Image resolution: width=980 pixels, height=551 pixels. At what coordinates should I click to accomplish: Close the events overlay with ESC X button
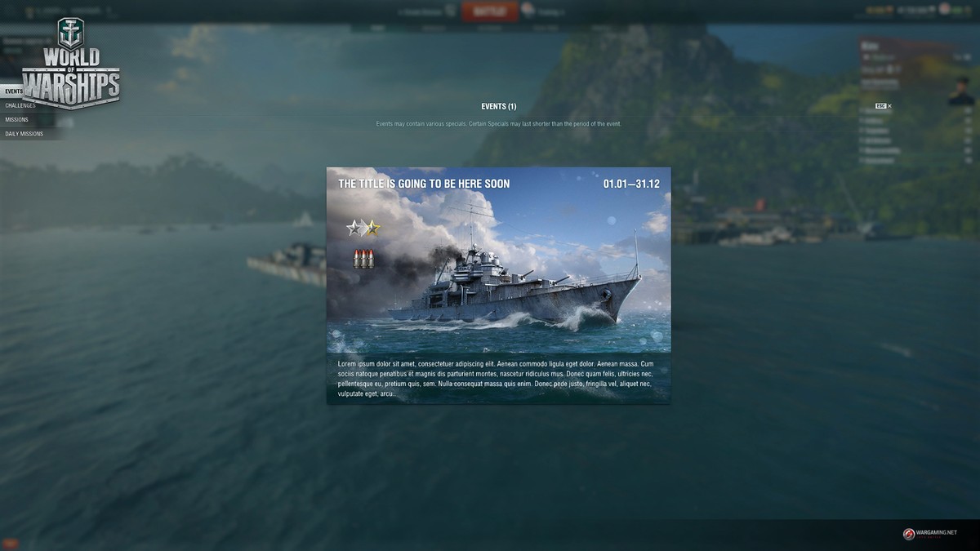click(884, 106)
